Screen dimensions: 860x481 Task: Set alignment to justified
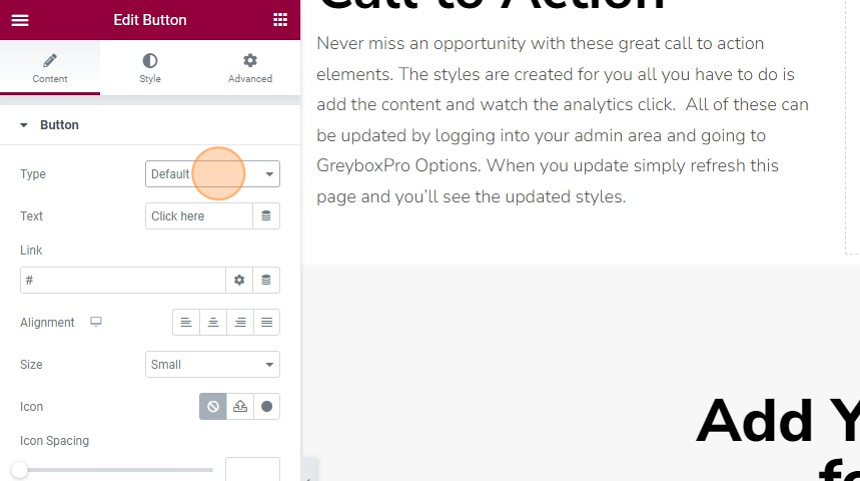267,322
